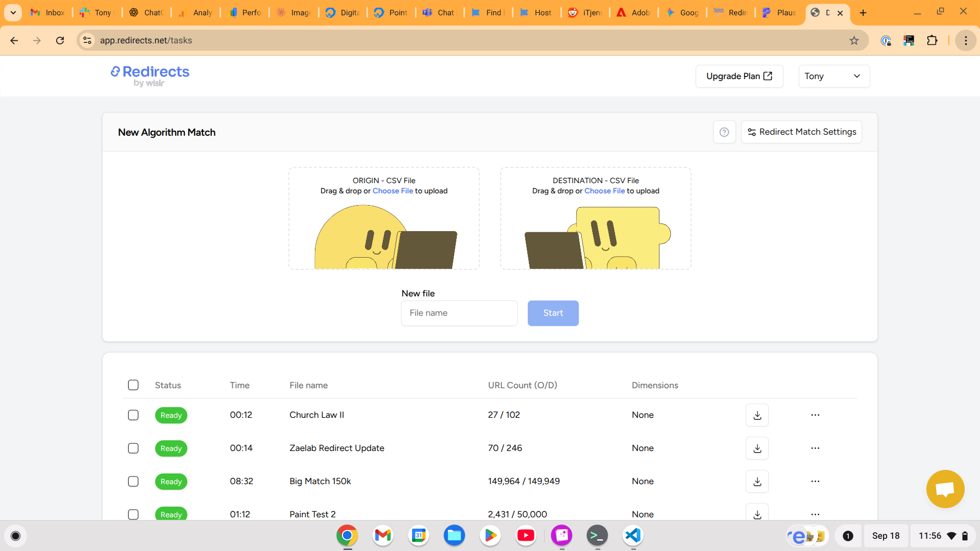Launch Visual Studio Code from shelf
Screen dimensions: 980x551
point(633,535)
